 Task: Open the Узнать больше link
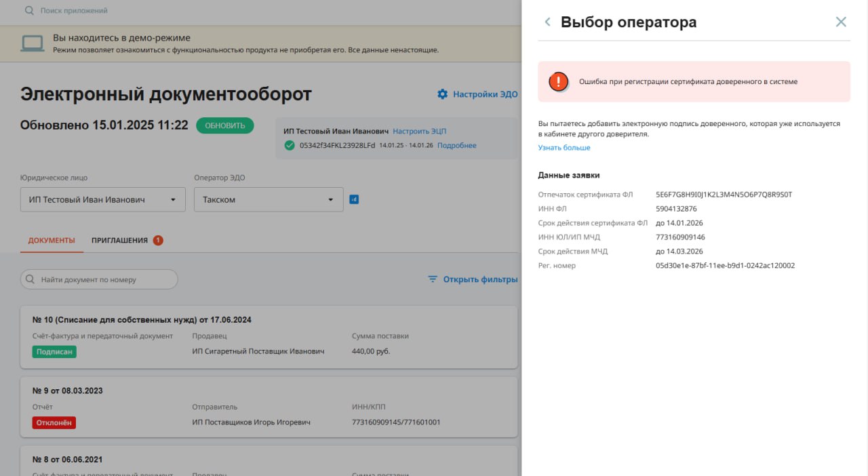point(564,148)
